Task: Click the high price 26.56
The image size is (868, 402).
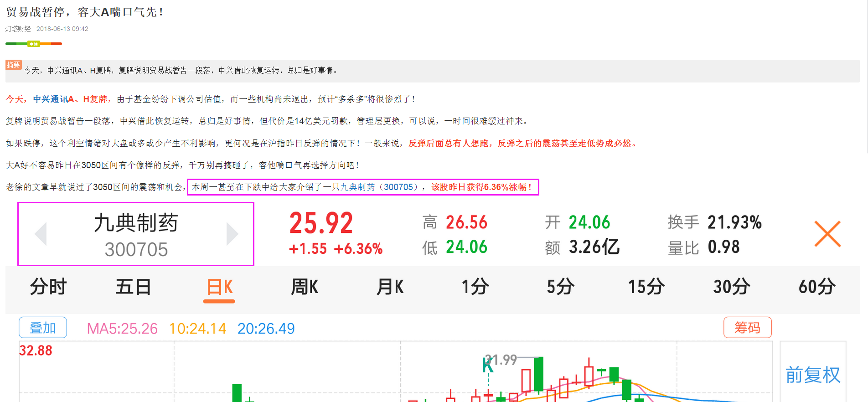Action: 466,222
